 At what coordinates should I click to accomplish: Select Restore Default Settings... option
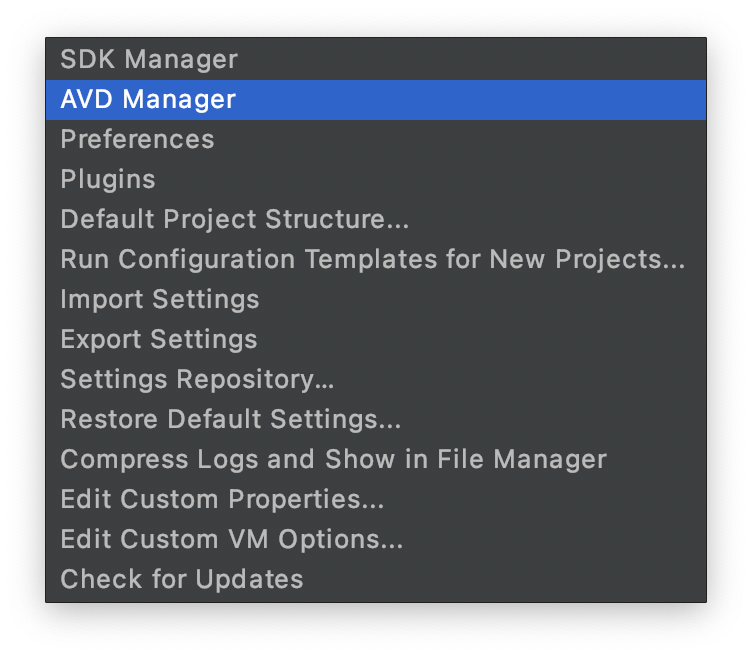pyautogui.click(x=376, y=420)
